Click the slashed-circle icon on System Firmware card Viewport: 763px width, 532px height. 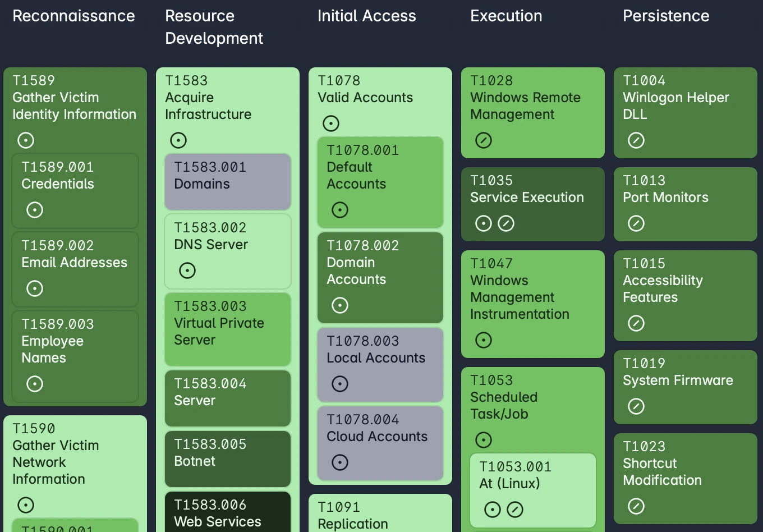click(x=636, y=406)
